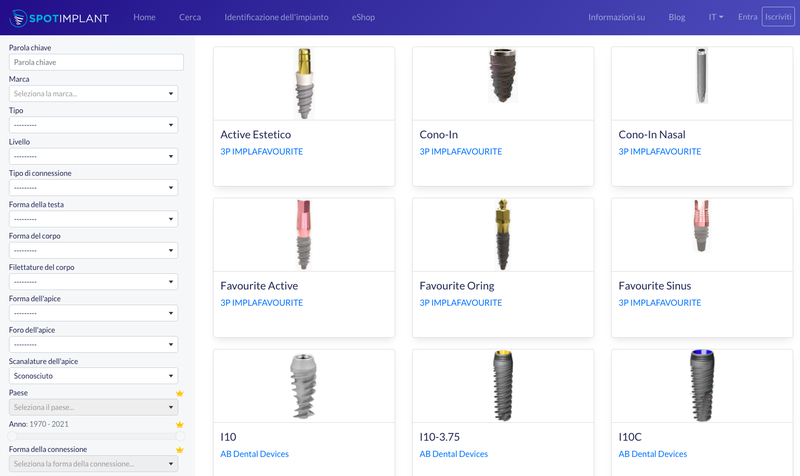Click the Parola chiave input field

pos(96,62)
